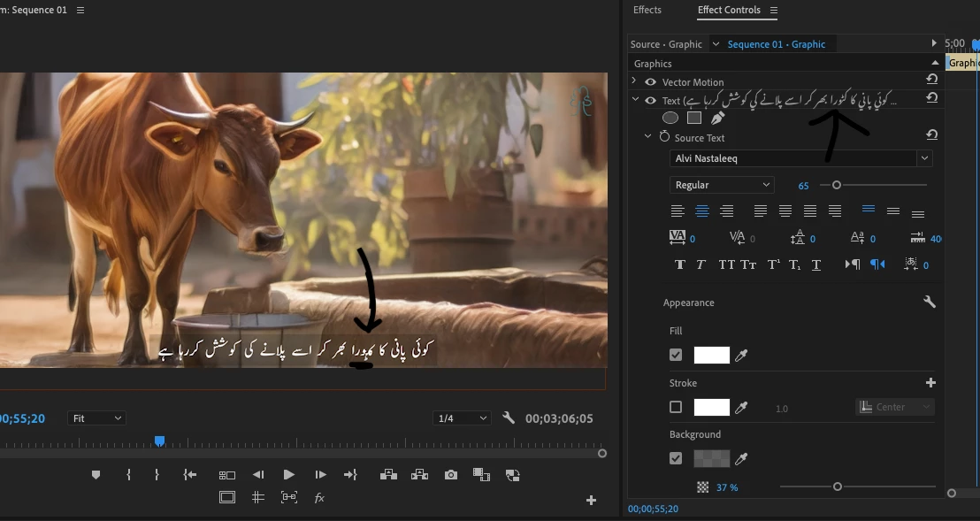This screenshot has height=521, width=980.
Task: Mark In point with left brace icon
Action: (x=128, y=475)
